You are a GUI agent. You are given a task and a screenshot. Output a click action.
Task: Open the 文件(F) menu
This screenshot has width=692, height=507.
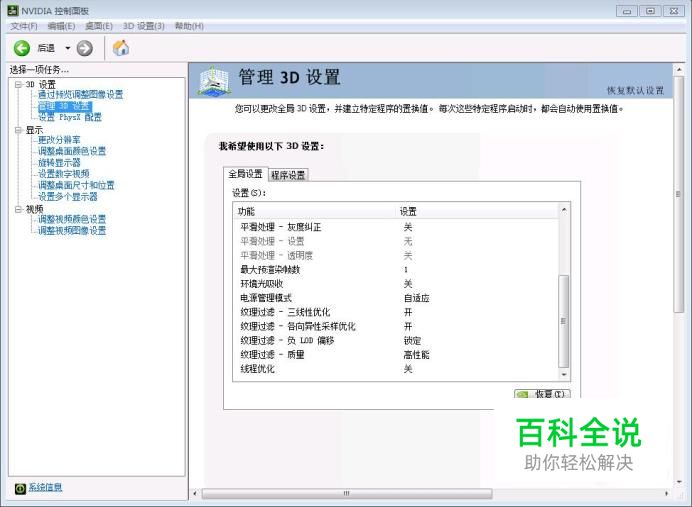(24, 26)
